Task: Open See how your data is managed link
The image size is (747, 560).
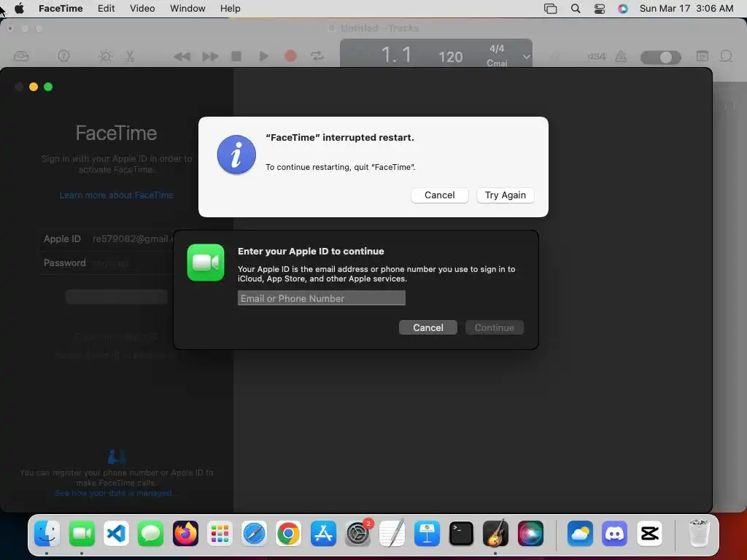Action: [115, 494]
